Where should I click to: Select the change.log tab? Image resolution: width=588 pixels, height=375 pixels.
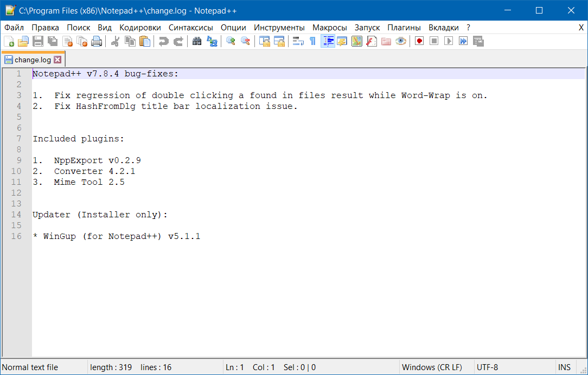coord(33,60)
